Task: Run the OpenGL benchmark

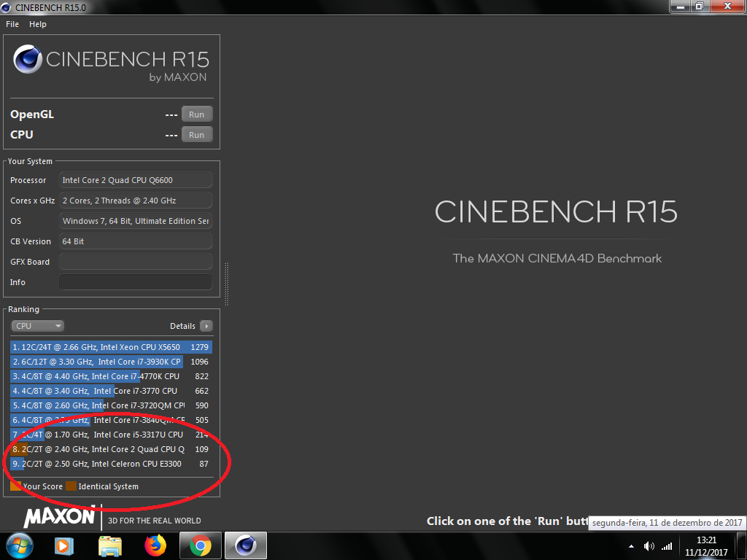Action: (196, 114)
